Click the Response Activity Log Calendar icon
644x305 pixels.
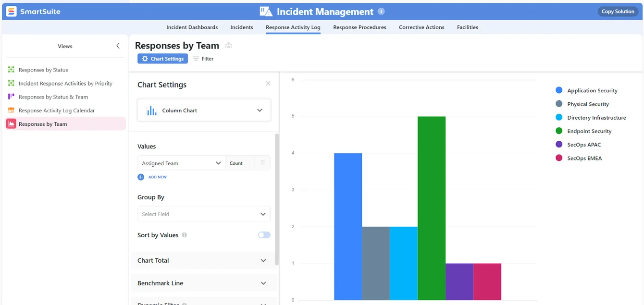click(11, 110)
